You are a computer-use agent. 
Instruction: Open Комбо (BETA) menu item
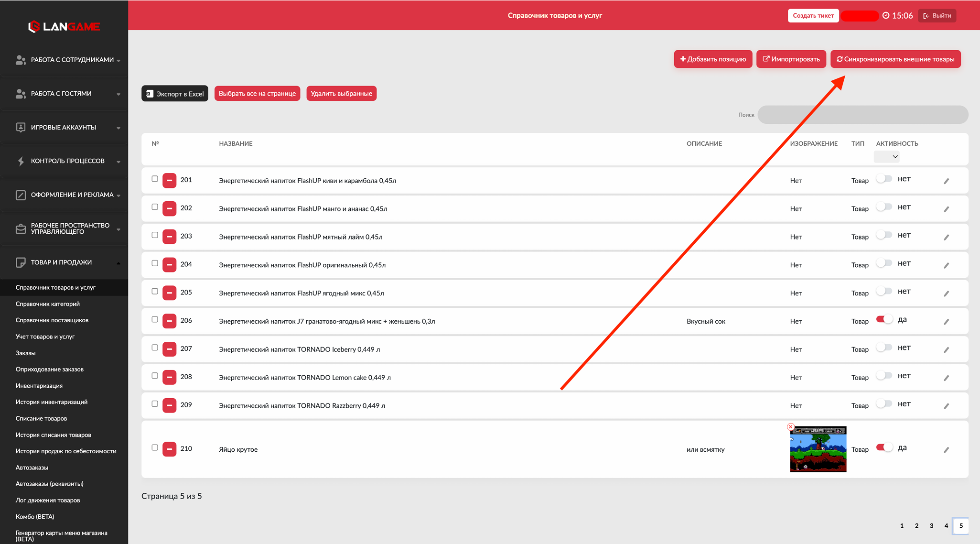35,517
